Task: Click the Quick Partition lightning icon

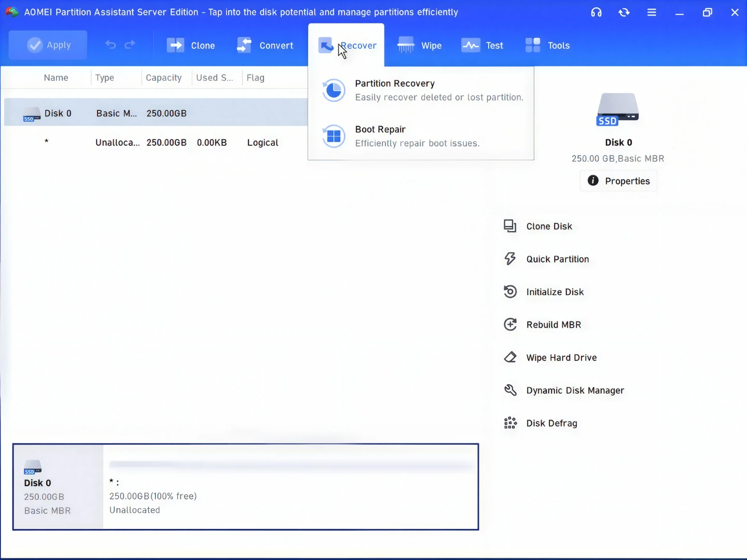Action: 510,259
